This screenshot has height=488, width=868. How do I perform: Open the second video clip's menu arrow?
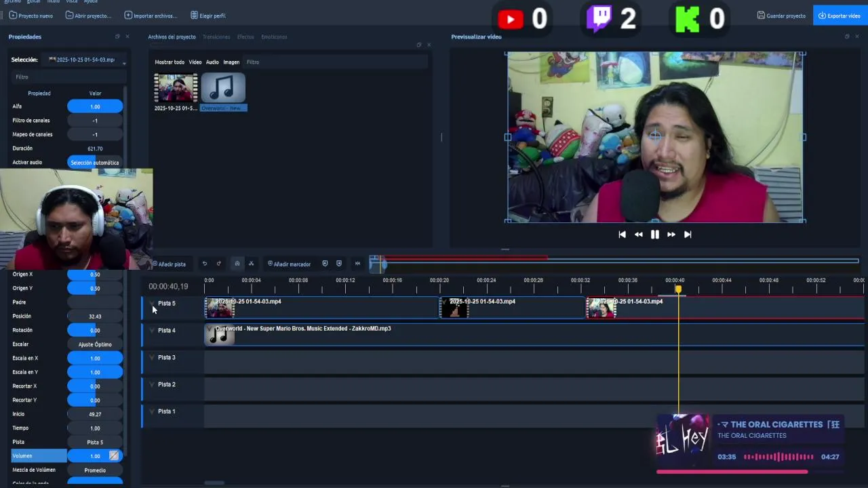[x=445, y=302]
